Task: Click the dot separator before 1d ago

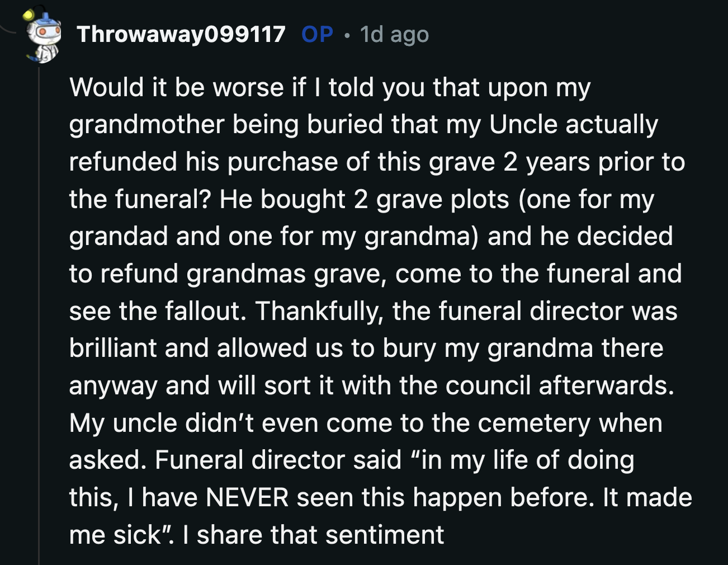Action: coord(348,36)
